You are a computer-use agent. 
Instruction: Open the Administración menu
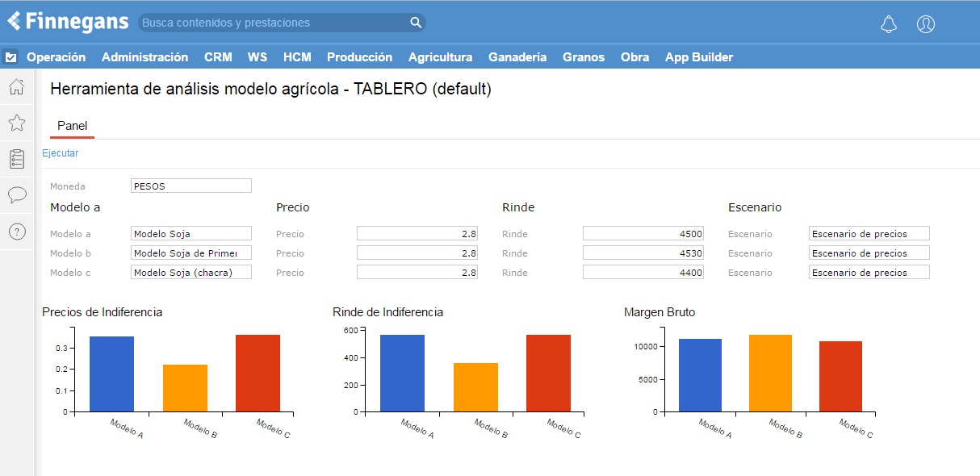pos(144,57)
